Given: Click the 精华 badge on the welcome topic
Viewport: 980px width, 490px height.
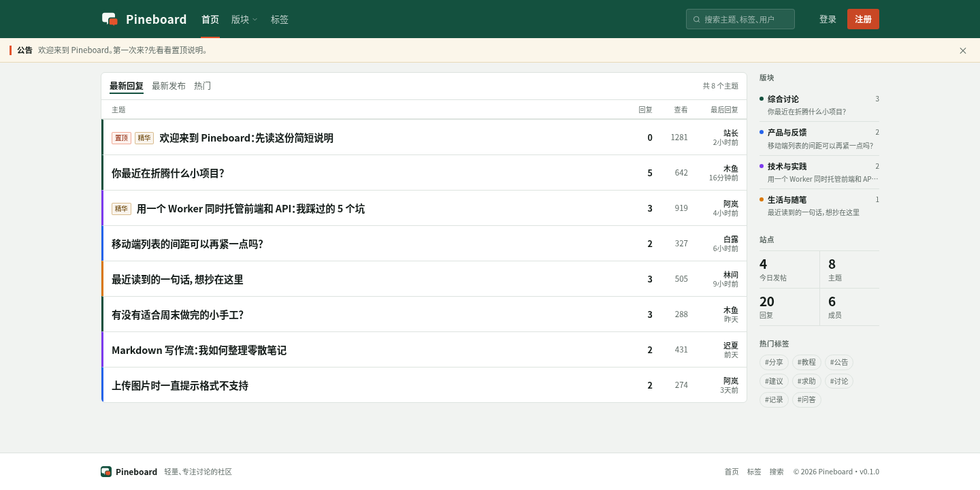Looking at the screenshot, I should pos(144,137).
